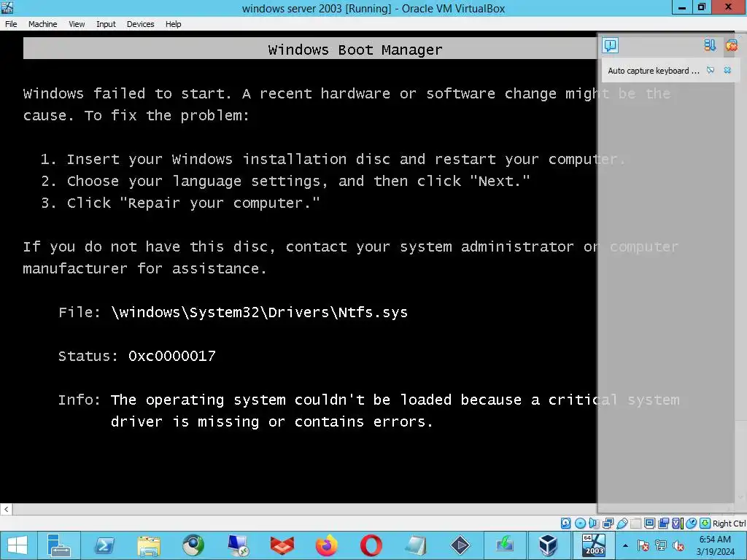
Task: Click the network adapters indicator in status bar
Action: coord(608,524)
